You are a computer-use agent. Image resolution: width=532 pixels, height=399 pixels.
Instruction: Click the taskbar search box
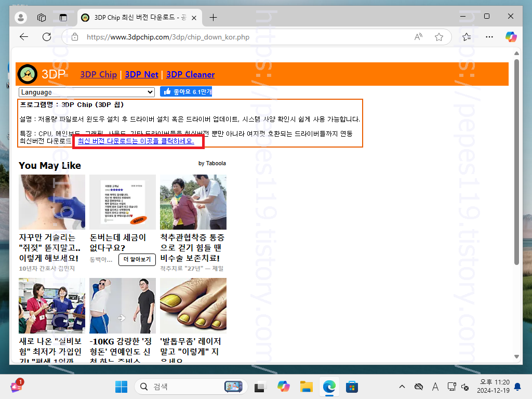click(191, 387)
